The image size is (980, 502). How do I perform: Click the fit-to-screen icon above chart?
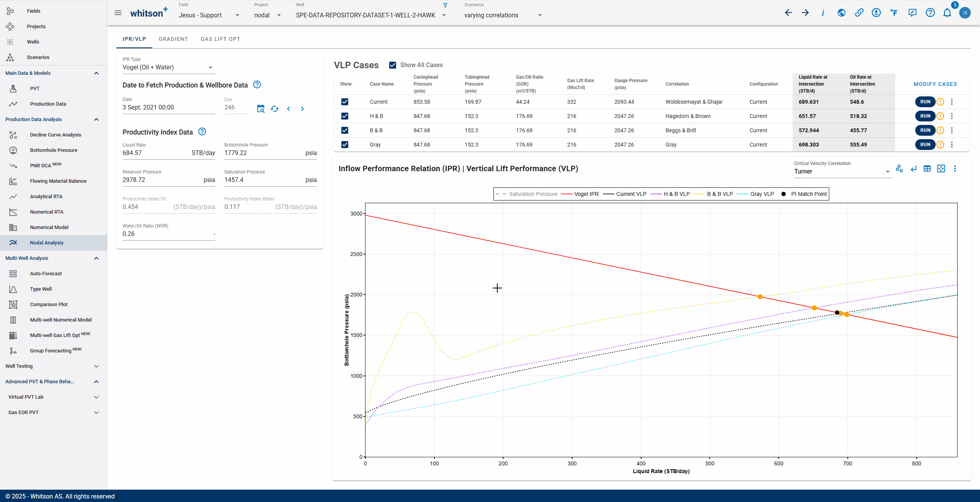(941, 168)
